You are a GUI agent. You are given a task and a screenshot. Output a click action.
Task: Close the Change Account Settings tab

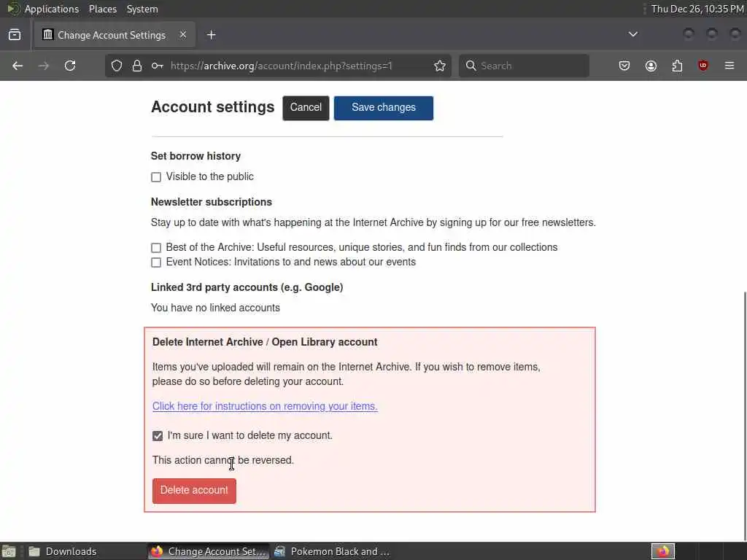point(183,35)
